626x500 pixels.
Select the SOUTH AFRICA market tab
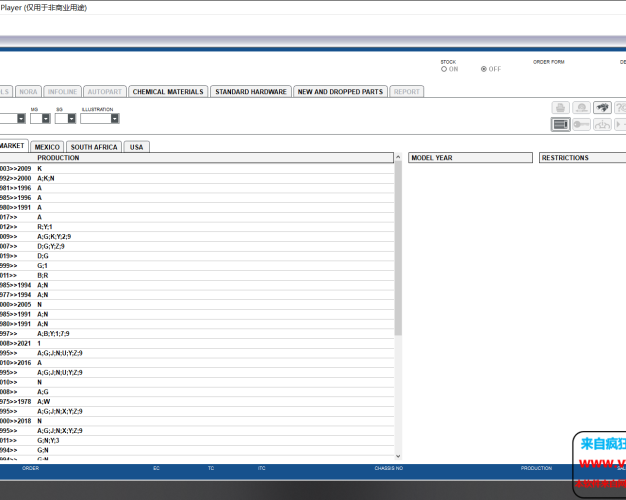point(94,147)
